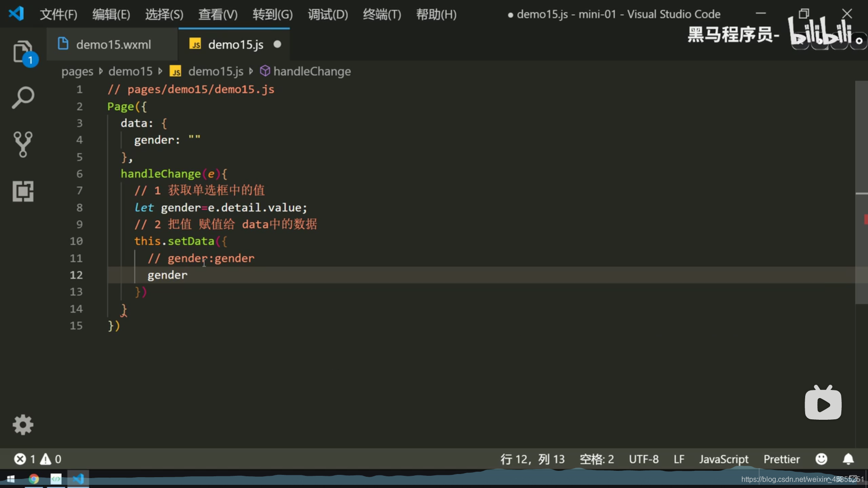This screenshot has width=868, height=488.
Task: Open the 查看(V) menu
Action: tap(218, 14)
